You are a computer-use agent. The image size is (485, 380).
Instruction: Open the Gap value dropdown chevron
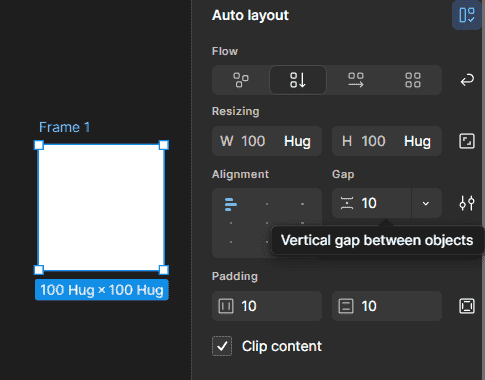426,203
